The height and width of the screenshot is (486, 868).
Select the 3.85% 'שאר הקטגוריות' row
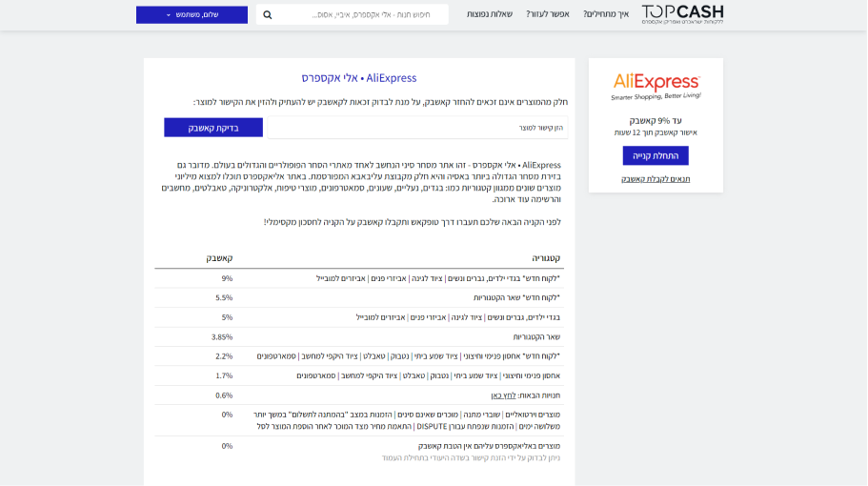359,336
